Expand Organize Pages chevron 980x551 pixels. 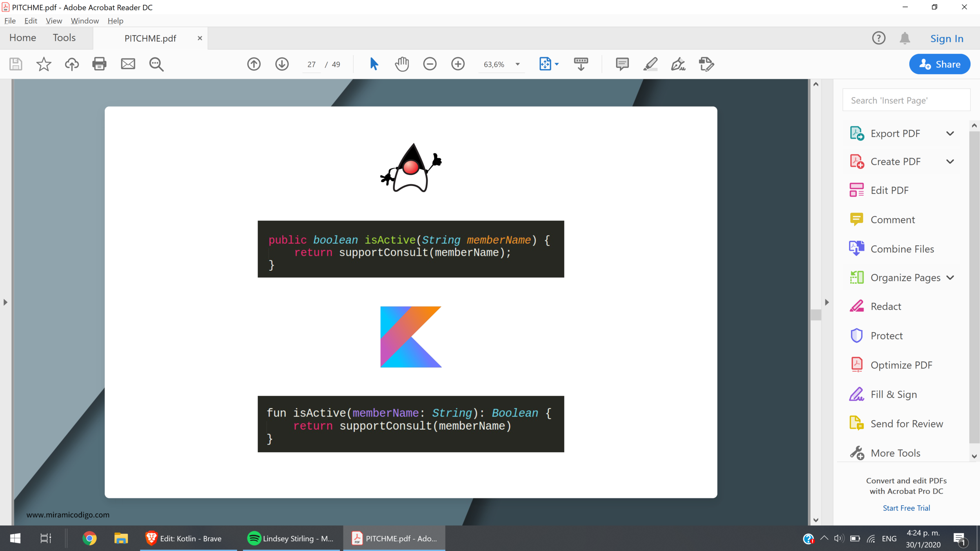950,278
